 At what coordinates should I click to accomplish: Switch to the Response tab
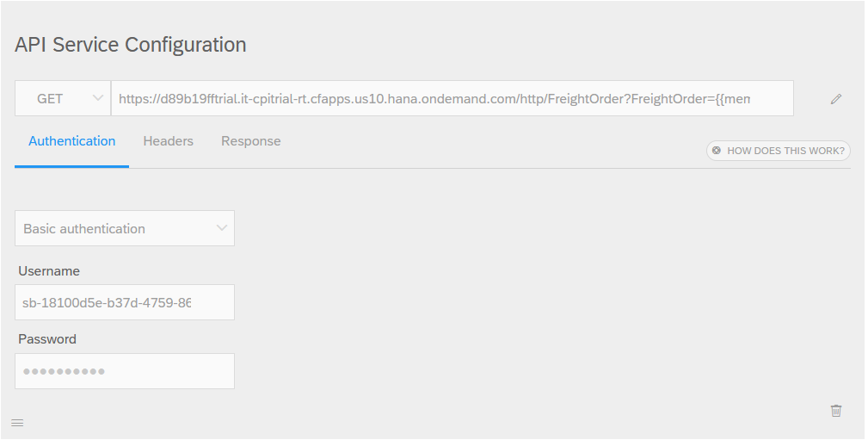(251, 141)
